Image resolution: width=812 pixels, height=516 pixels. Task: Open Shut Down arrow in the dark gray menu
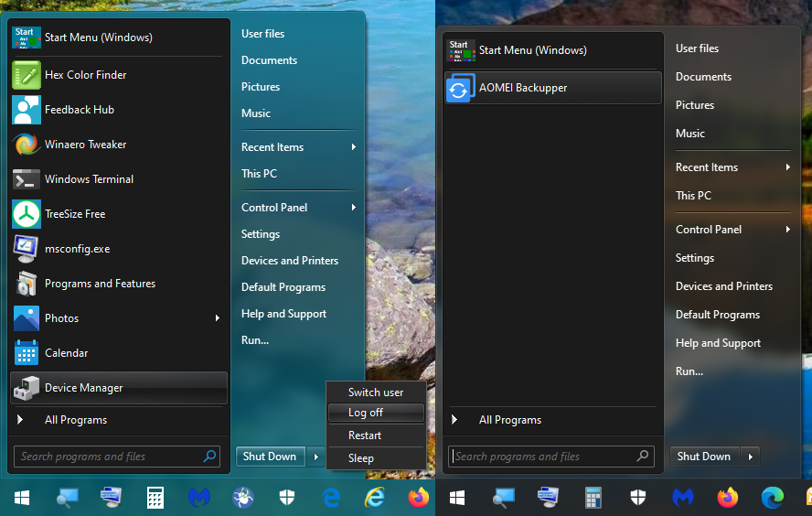pos(751,457)
